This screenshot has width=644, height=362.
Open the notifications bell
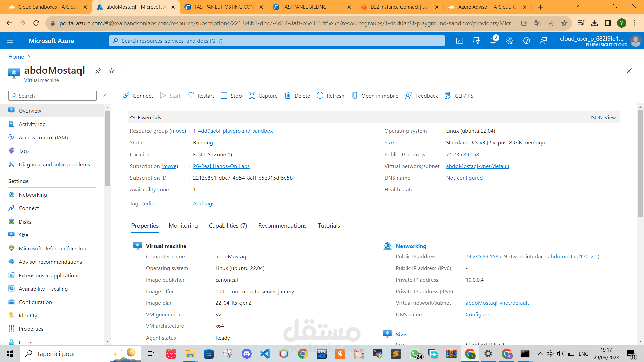493,41
